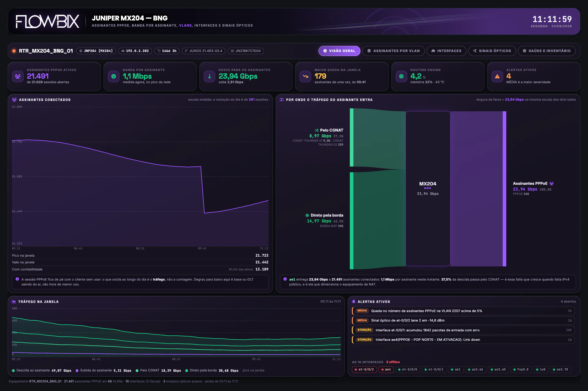Open the et-0/0/2 lane 2 optical signal alert
Image resolution: width=588 pixels, height=391 pixels.
click(463, 320)
